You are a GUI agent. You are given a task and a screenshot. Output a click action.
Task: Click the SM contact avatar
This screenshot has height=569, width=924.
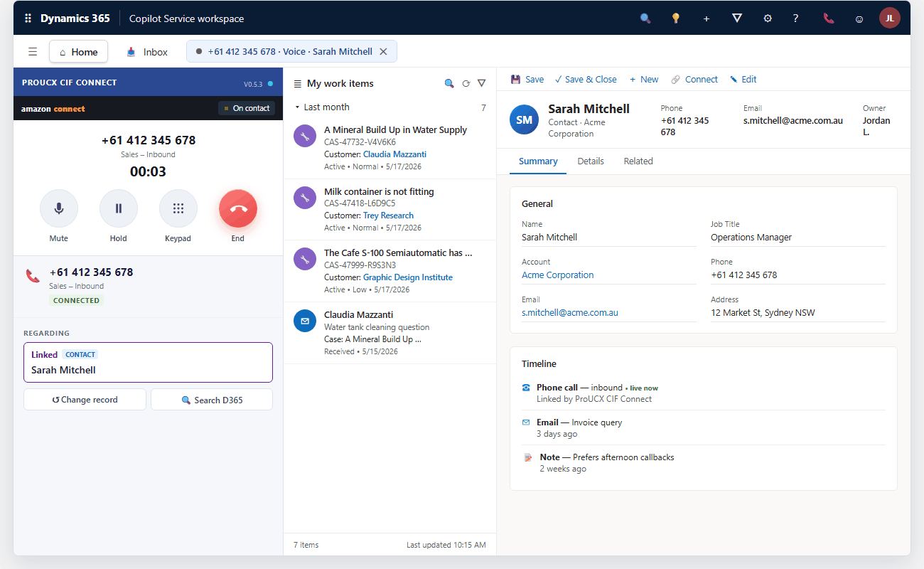click(x=525, y=119)
